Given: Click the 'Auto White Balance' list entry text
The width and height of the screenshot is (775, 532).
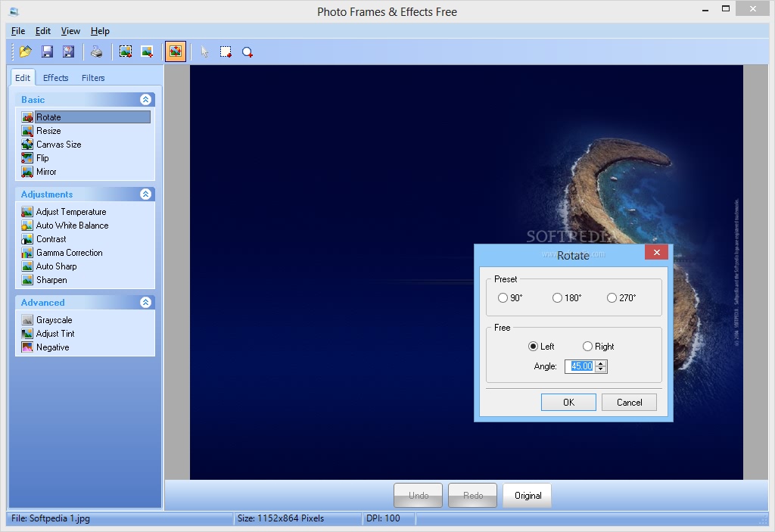Looking at the screenshot, I should (x=72, y=226).
